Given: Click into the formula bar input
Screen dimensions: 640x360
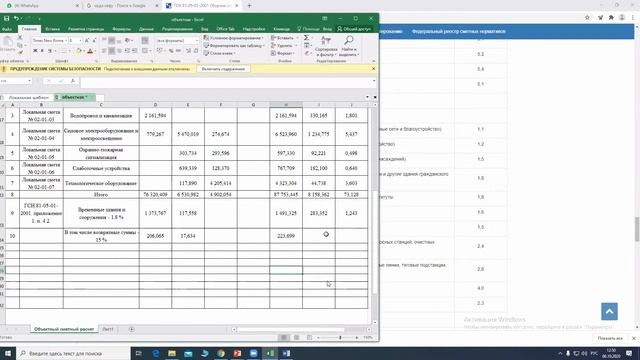Looking at the screenshot, I should (226, 82).
